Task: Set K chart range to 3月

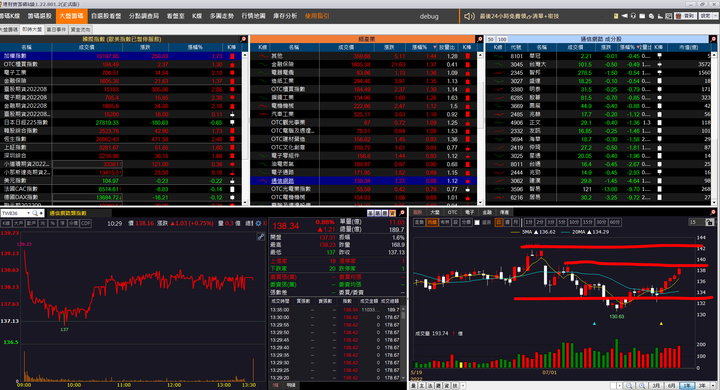Action: point(656,386)
